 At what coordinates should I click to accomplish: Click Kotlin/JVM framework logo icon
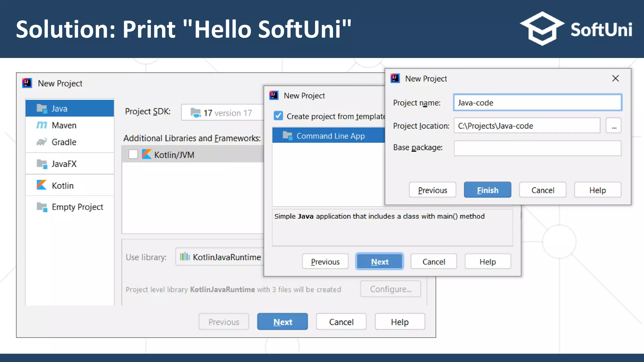click(147, 154)
